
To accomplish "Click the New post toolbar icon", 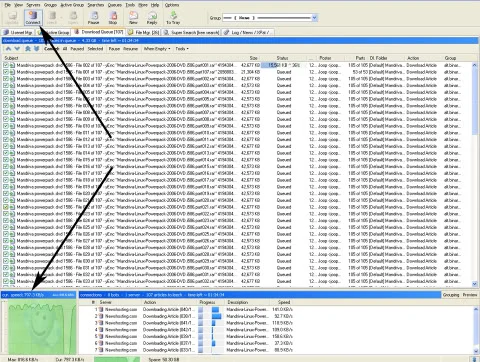I will [133, 17].
